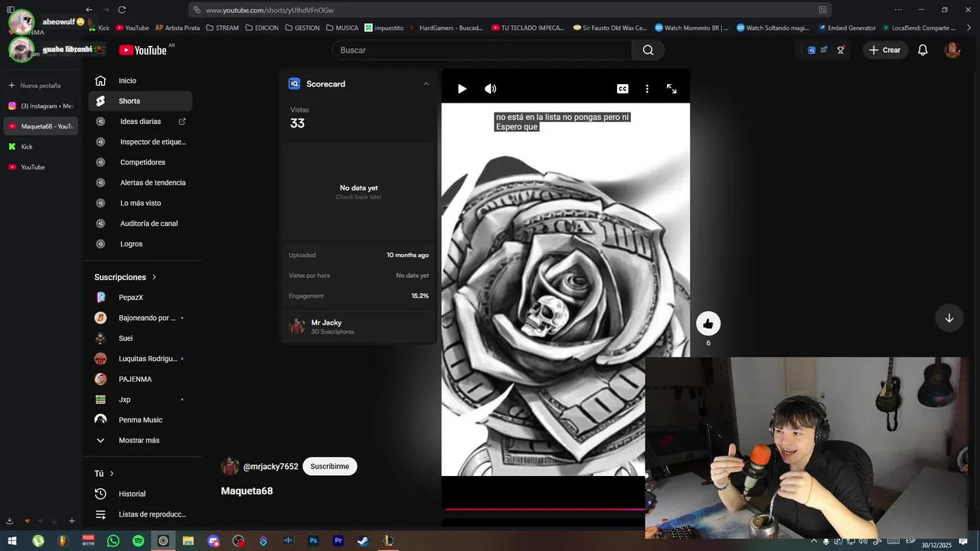The image size is (980, 551).
Task: Open the GESTION bookmarks folder
Action: click(302, 28)
